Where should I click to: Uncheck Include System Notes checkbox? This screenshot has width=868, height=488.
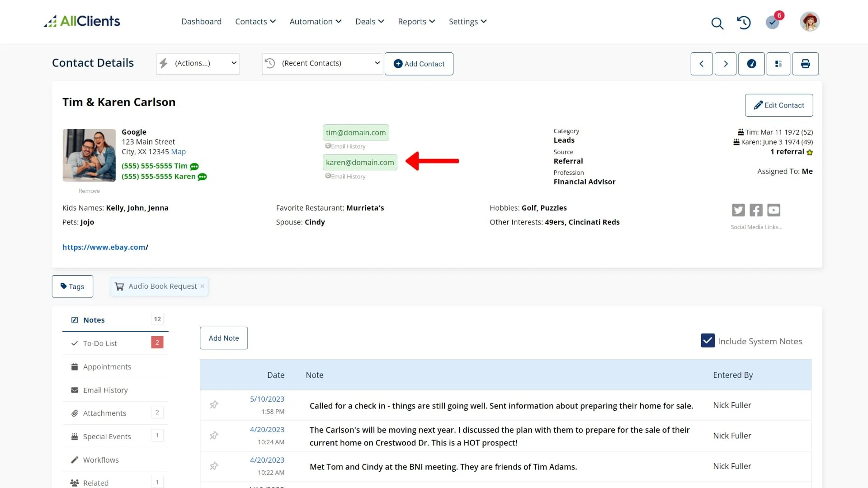click(708, 341)
